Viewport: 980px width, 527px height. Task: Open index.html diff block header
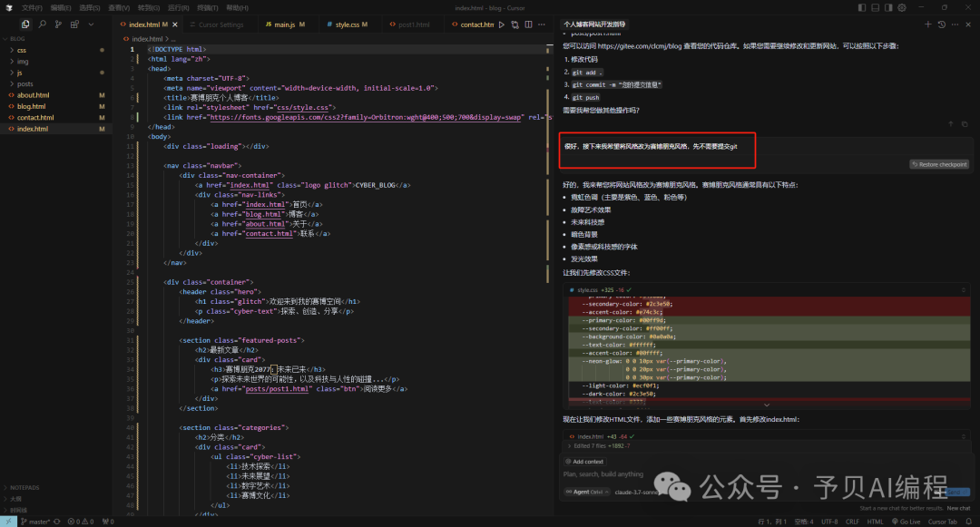pos(767,436)
